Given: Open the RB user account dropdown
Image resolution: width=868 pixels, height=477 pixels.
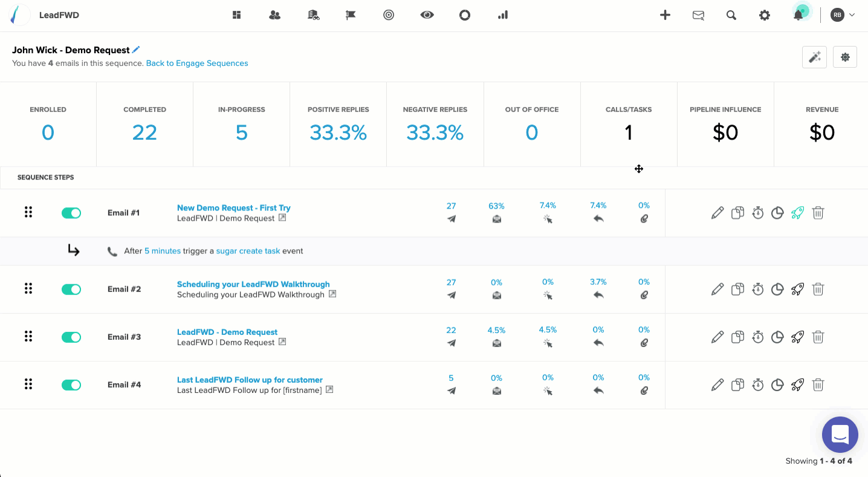Looking at the screenshot, I should 843,15.
